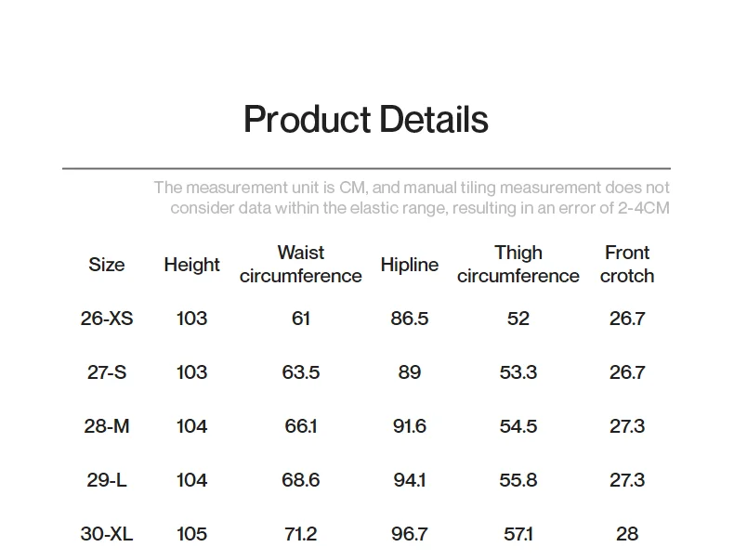Viewport: 734px width, 560px height.
Task: Select thigh value 54.5 for 28-M
Action: pyautogui.click(x=518, y=426)
